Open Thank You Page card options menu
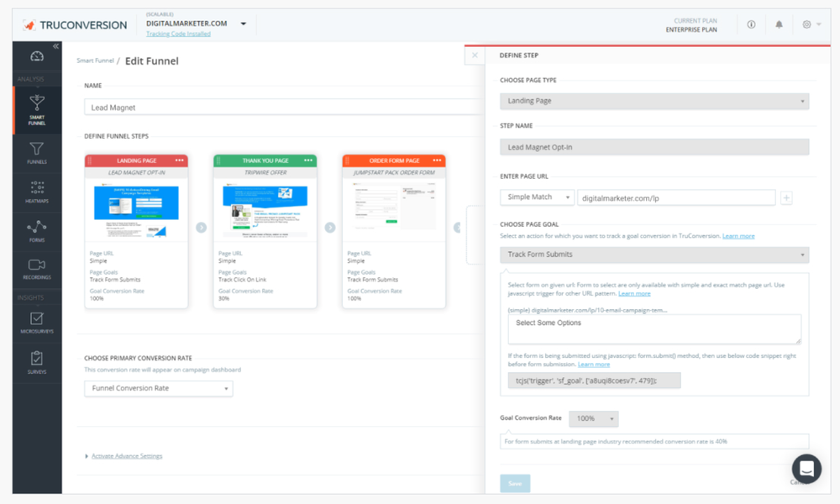 pos(308,160)
